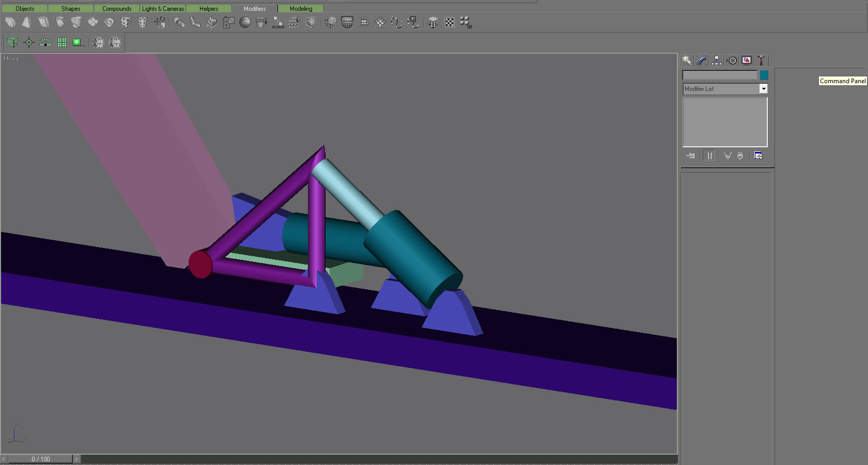
Task: Click the teal object color swatch
Action: coord(764,75)
